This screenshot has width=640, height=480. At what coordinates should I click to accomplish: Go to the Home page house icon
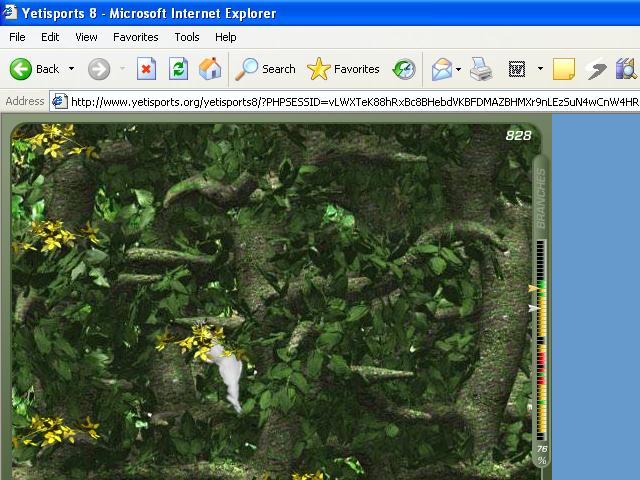click(210, 69)
